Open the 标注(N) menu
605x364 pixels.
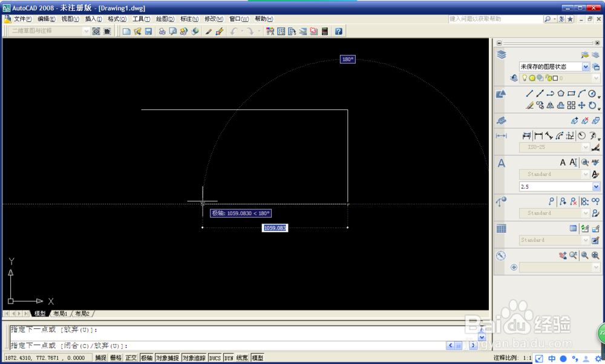click(189, 19)
